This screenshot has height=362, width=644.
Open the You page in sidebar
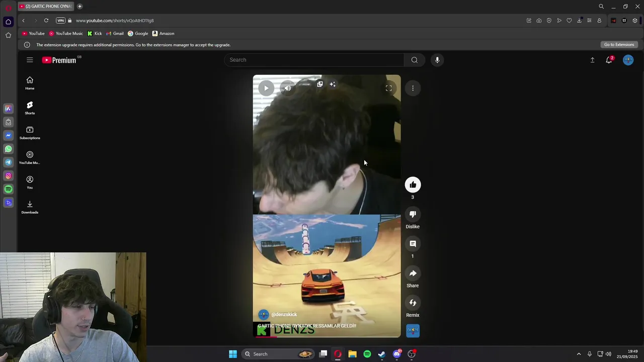[x=30, y=183]
